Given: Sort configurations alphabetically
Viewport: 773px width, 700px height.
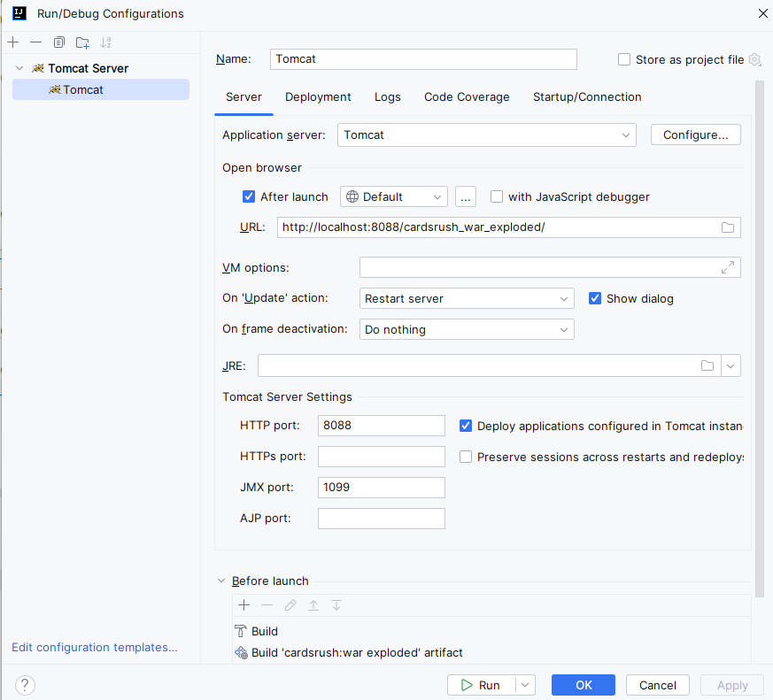Looking at the screenshot, I should pyautogui.click(x=105, y=42).
